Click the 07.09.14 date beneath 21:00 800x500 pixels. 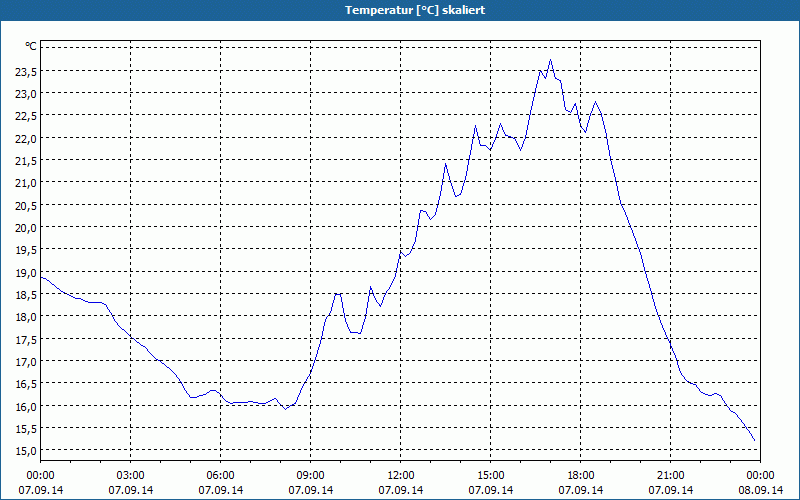(670, 490)
